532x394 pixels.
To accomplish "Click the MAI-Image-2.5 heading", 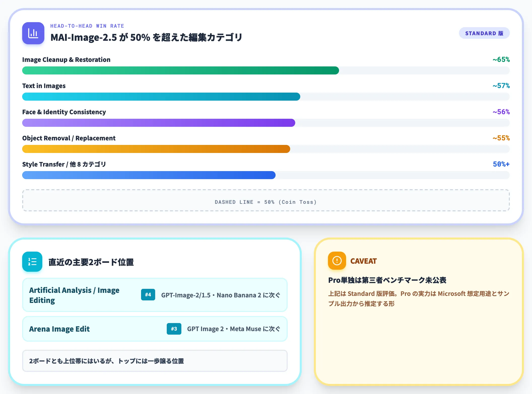I will (x=146, y=37).
